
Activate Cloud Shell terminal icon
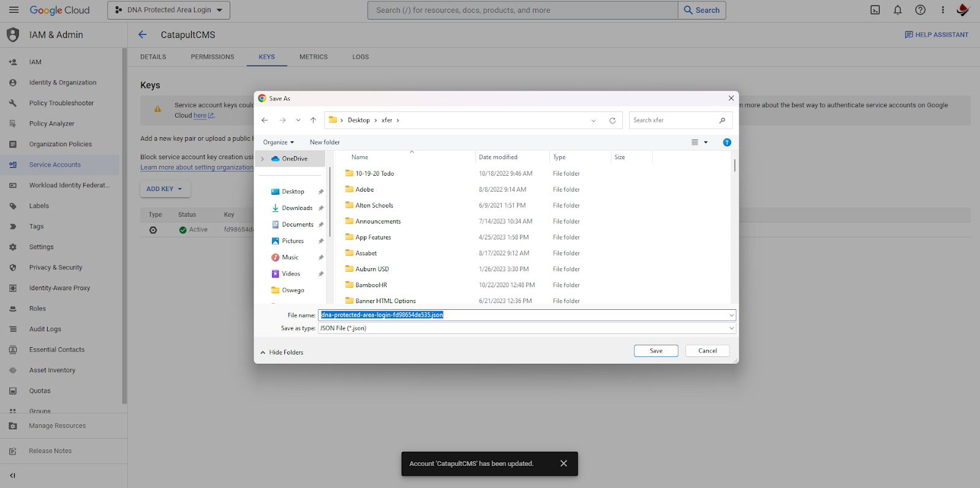[875, 10]
